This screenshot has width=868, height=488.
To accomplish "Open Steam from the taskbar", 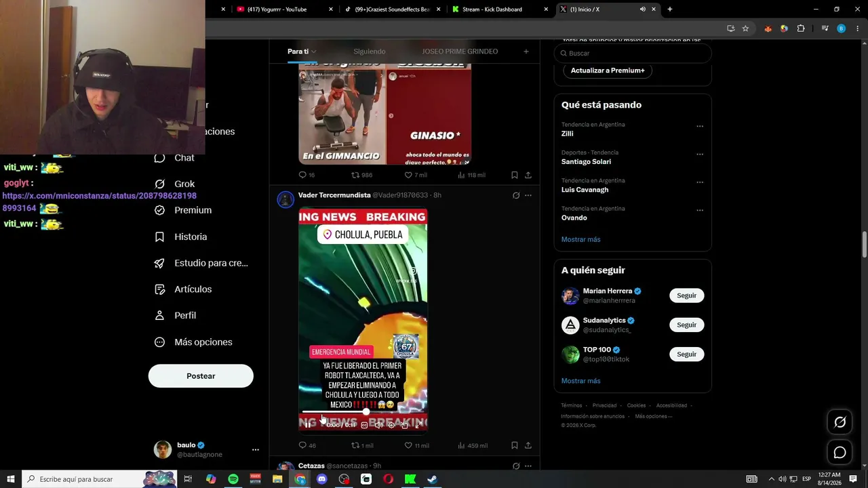I will (432, 479).
